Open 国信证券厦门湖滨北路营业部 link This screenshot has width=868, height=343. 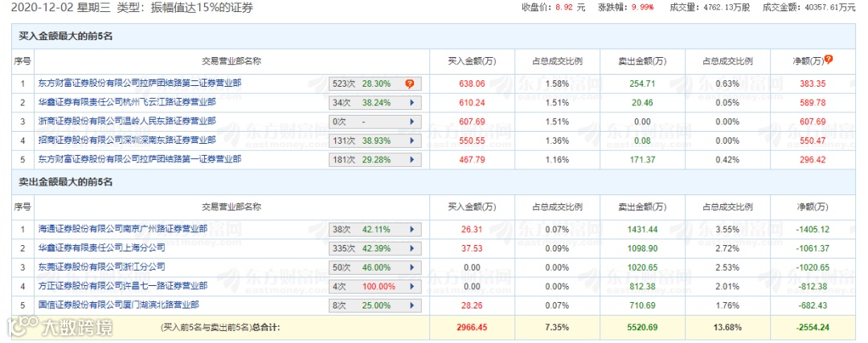[x=118, y=304]
